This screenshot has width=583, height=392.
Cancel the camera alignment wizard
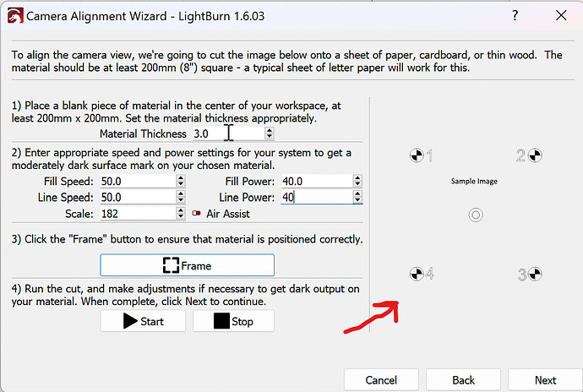(381, 380)
